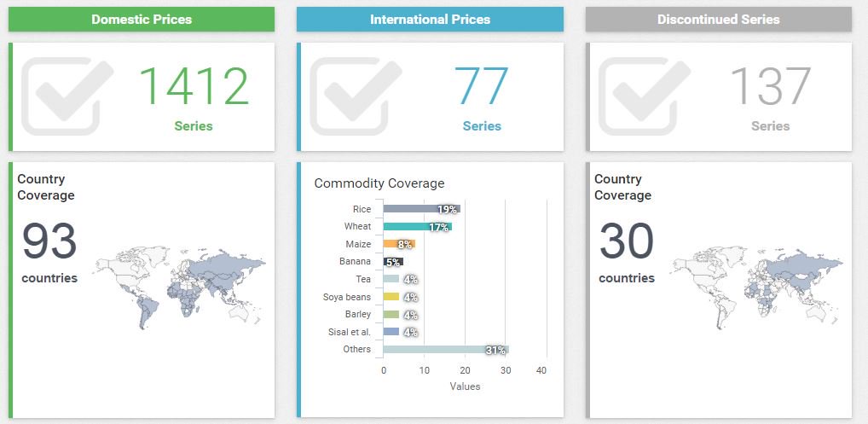Open the Domestic Prices header
Screen dimensions: 868x424
click(142, 20)
